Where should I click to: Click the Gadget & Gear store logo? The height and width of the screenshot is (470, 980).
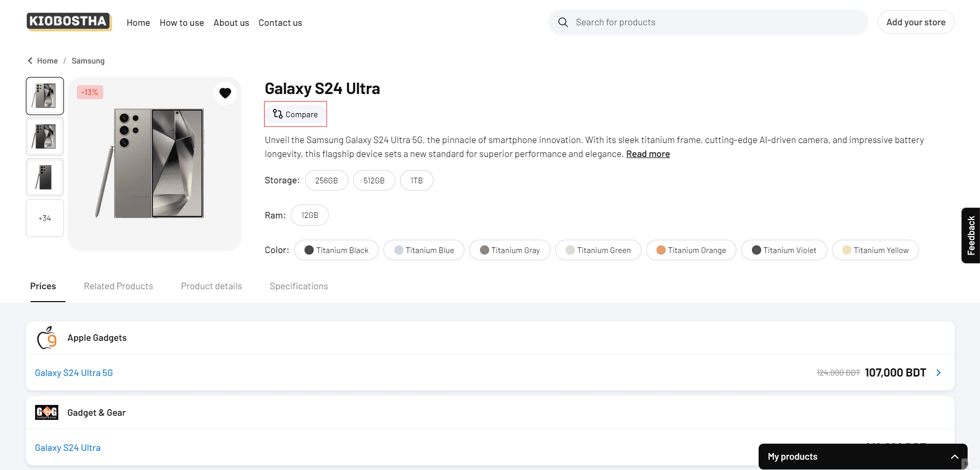46,413
